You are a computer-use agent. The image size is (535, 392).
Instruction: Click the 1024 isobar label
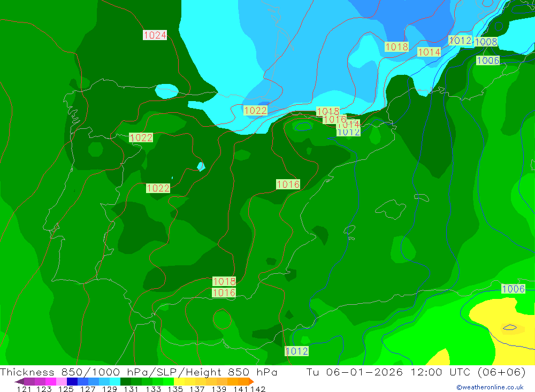155,35
